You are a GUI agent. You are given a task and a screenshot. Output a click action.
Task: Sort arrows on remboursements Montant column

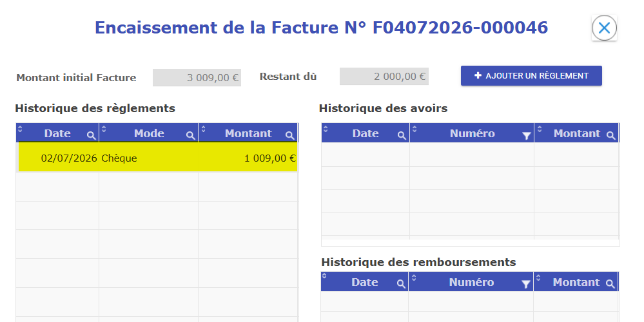(x=538, y=278)
